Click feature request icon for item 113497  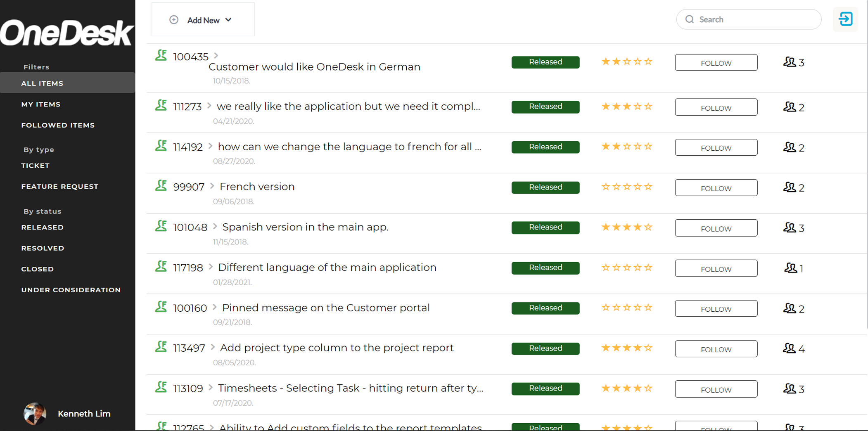pyautogui.click(x=161, y=346)
